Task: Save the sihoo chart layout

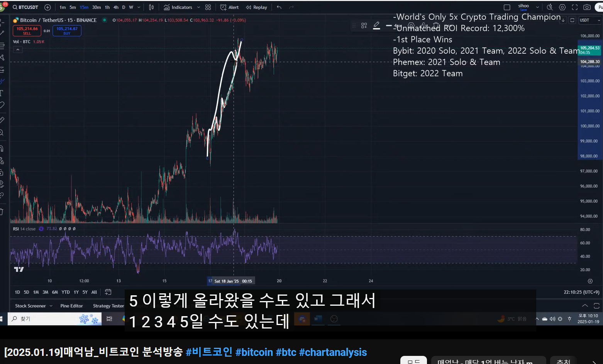Action: coord(523,7)
